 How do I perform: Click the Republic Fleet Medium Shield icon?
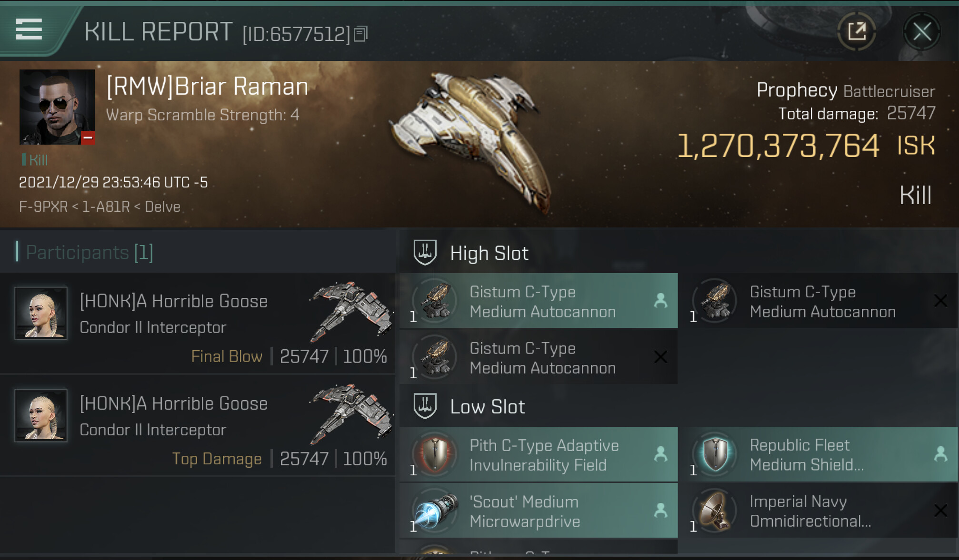715,454
